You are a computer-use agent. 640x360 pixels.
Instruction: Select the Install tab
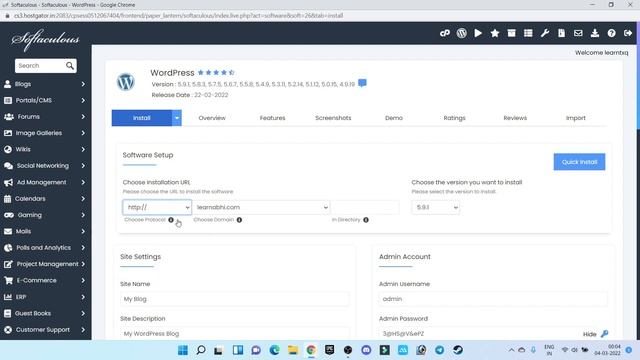[142, 118]
